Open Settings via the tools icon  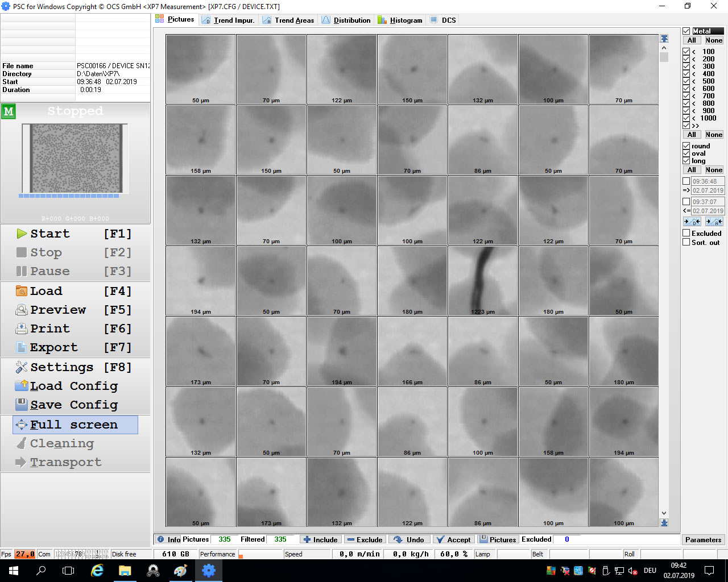(22, 367)
